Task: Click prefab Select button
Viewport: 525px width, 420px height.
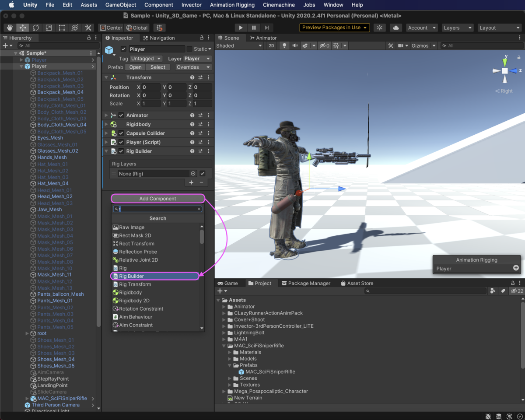Action: click(158, 67)
